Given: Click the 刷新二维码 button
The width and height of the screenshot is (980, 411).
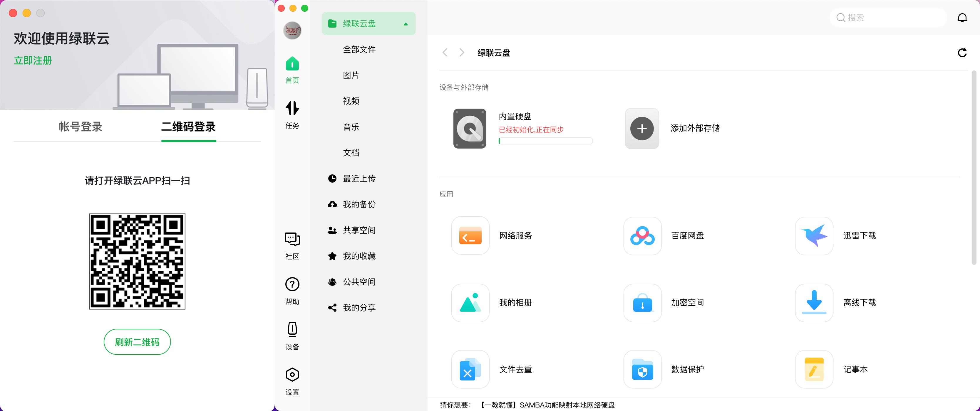Looking at the screenshot, I should (x=137, y=341).
